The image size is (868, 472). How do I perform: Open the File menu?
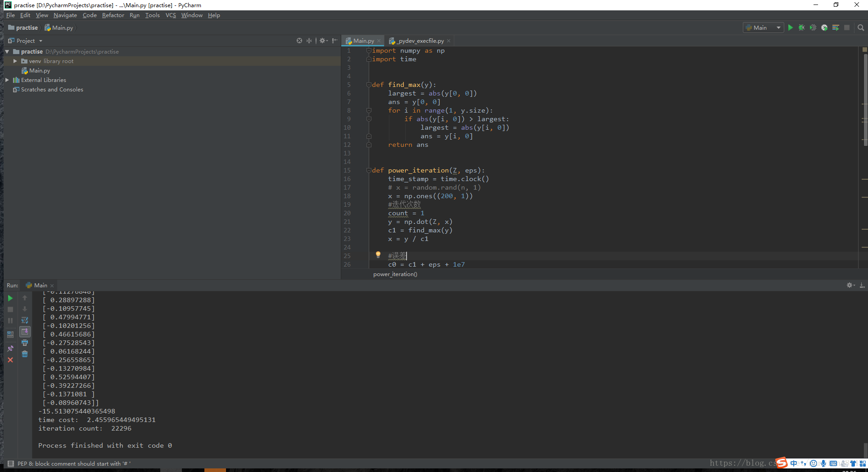[x=11, y=15]
